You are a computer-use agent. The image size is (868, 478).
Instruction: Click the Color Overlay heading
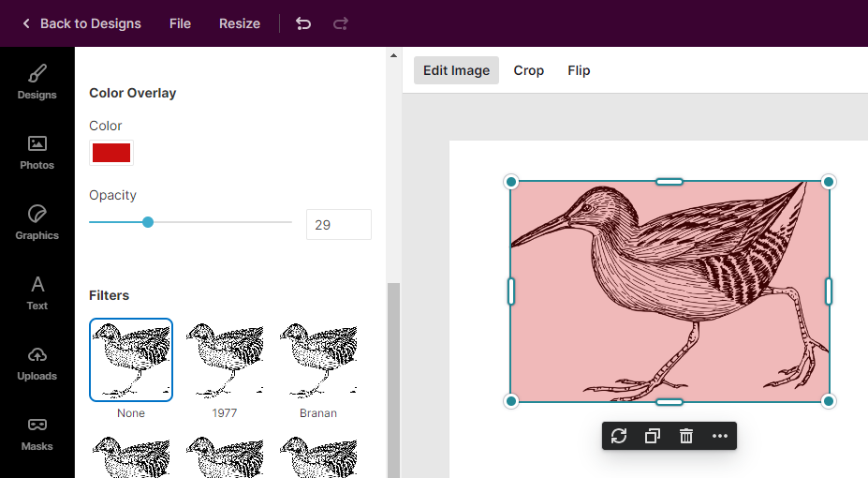coord(132,93)
